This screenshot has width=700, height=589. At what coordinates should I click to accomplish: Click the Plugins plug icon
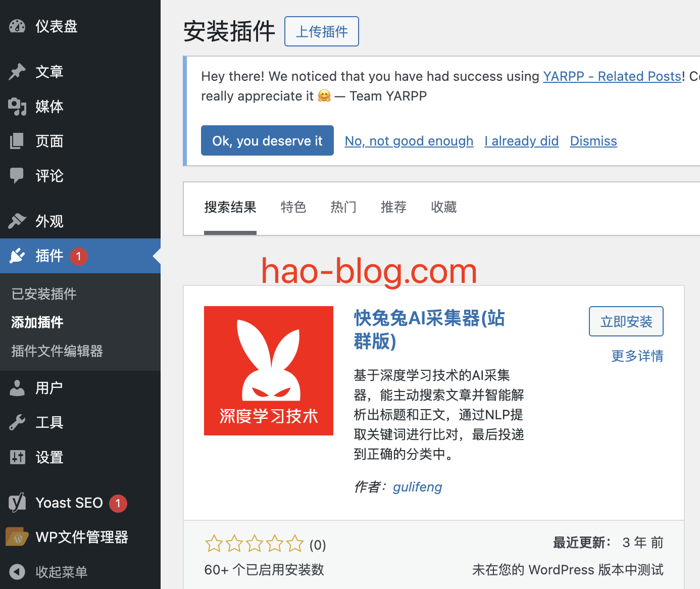point(17,256)
